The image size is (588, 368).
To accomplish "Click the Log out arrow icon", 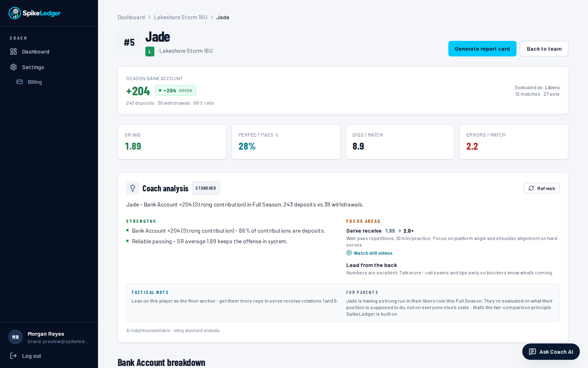I will click(x=13, y=356).
